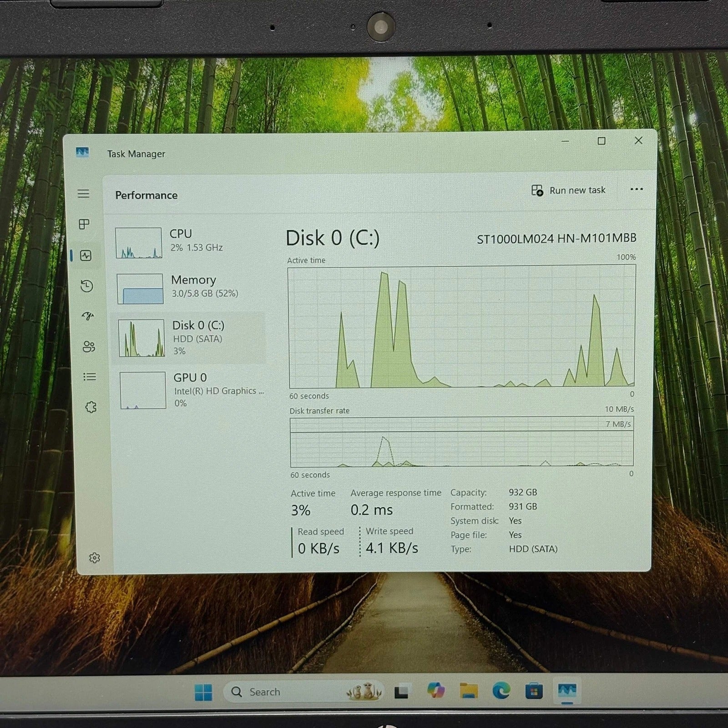
Task: Open the Startup apps page icon
Action: pos(88,316)
